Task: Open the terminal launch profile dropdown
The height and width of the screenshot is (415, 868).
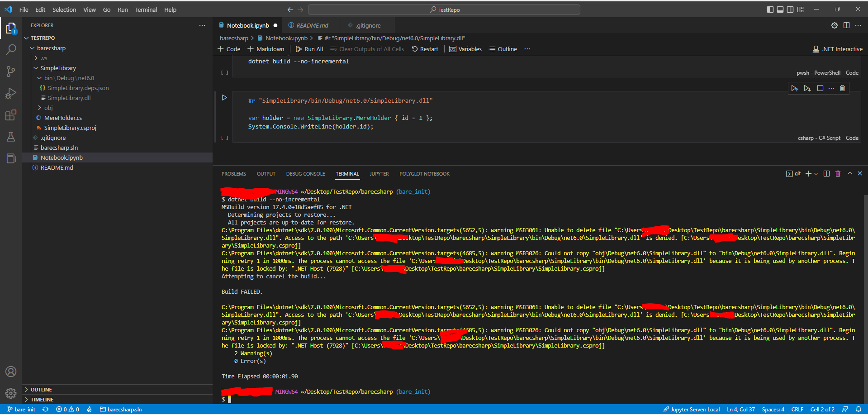Action: tap(816, 173)
